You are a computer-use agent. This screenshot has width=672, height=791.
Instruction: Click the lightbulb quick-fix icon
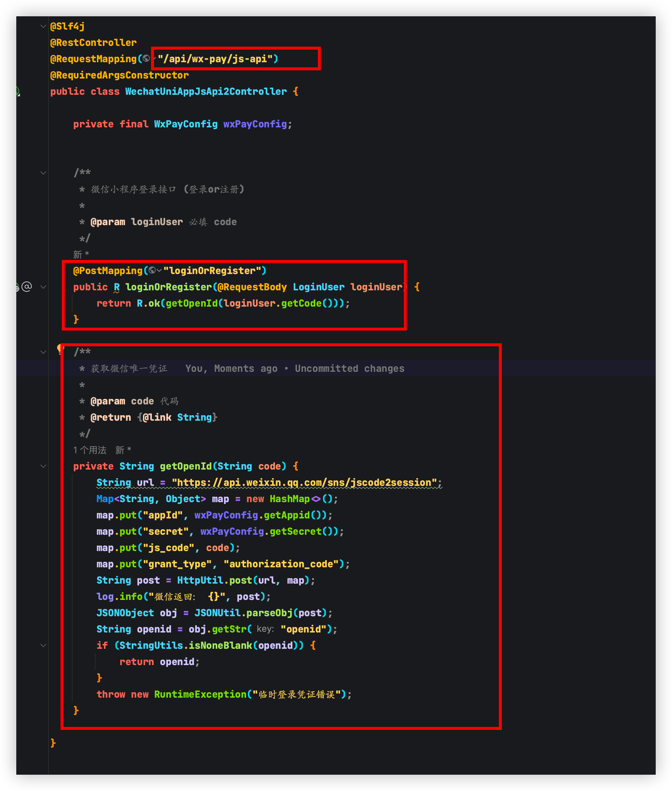point(60,348)
